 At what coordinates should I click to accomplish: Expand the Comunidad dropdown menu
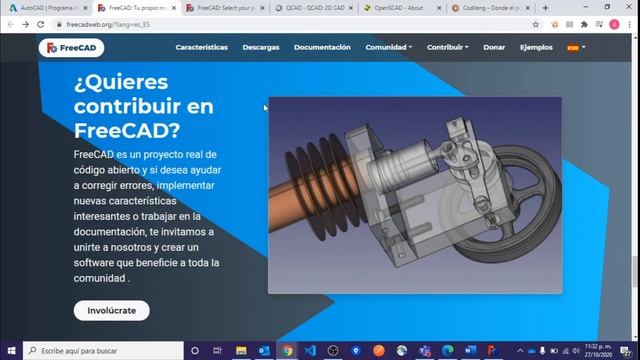389,47
